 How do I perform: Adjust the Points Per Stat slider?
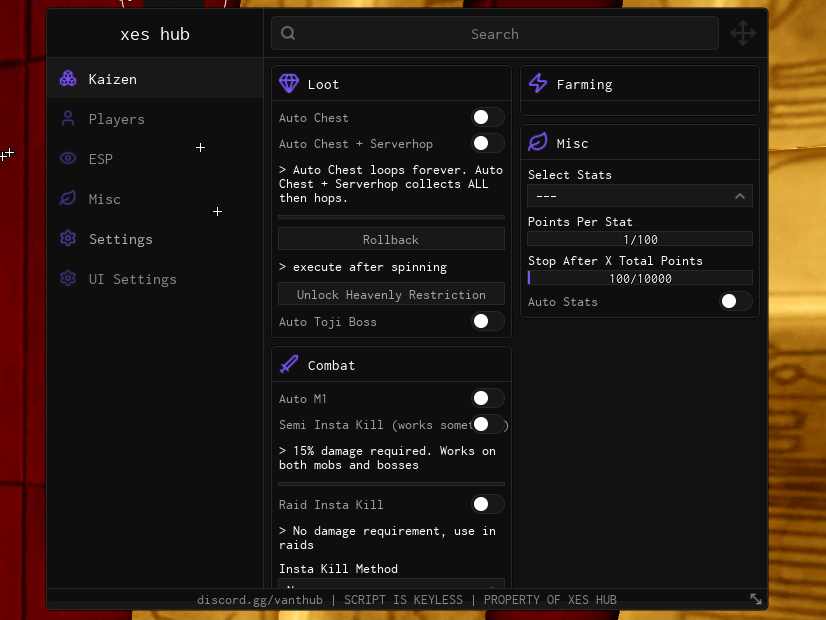pyautogui.click(x=640, y=239)
